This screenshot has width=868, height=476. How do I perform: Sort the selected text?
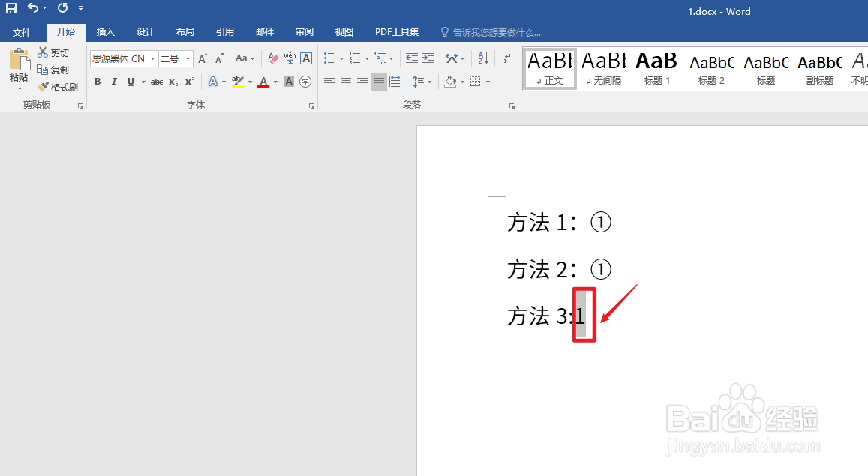coord(482,58)
